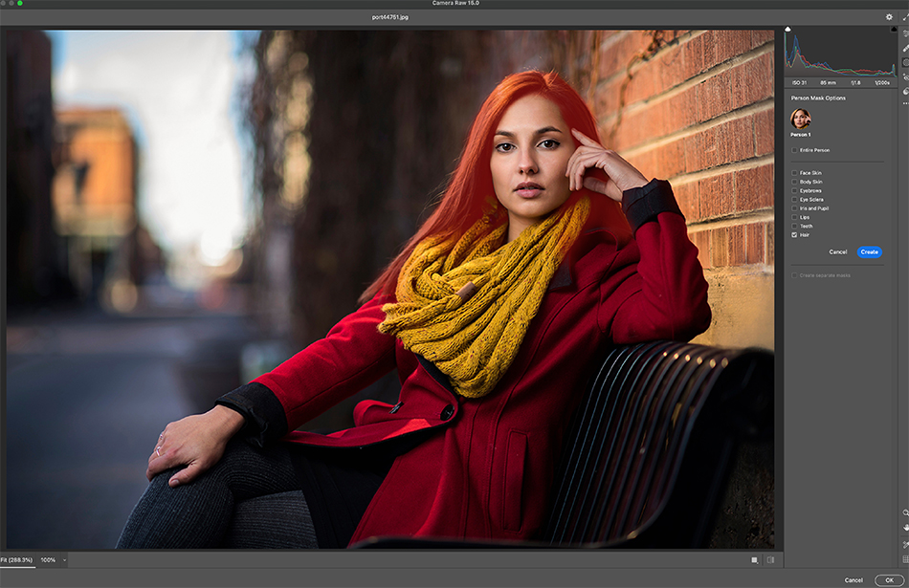Click the Person Mask Options heading
Image resolution: width=909 pixels, height=588 pixels.
(818, 98)
